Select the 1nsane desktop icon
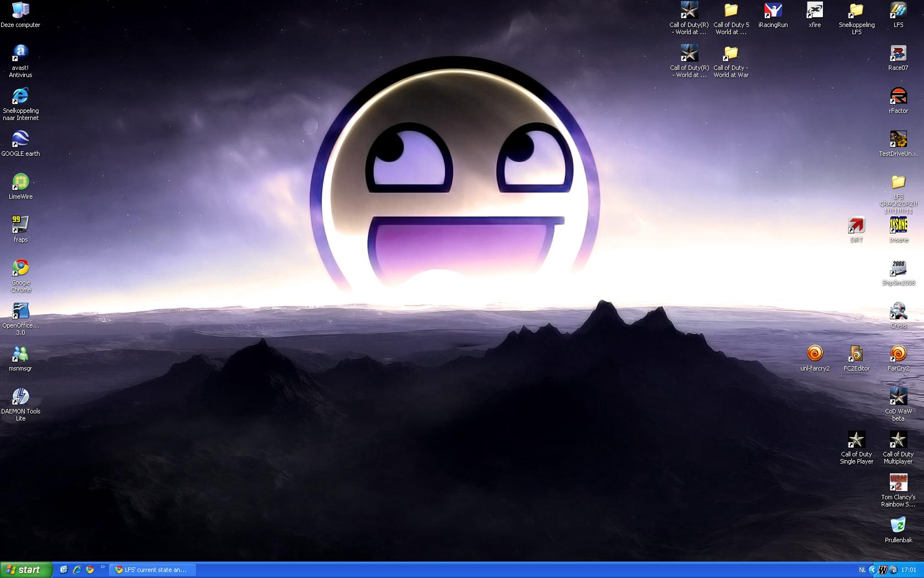Screen dimensions: 924x578 click(898, 230)
